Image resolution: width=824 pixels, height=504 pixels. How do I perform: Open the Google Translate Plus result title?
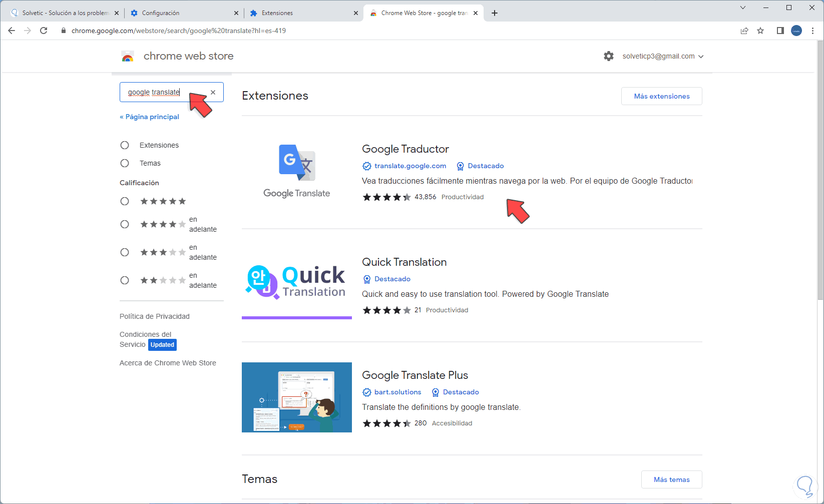pyautogui.click(x=415, y=375)
